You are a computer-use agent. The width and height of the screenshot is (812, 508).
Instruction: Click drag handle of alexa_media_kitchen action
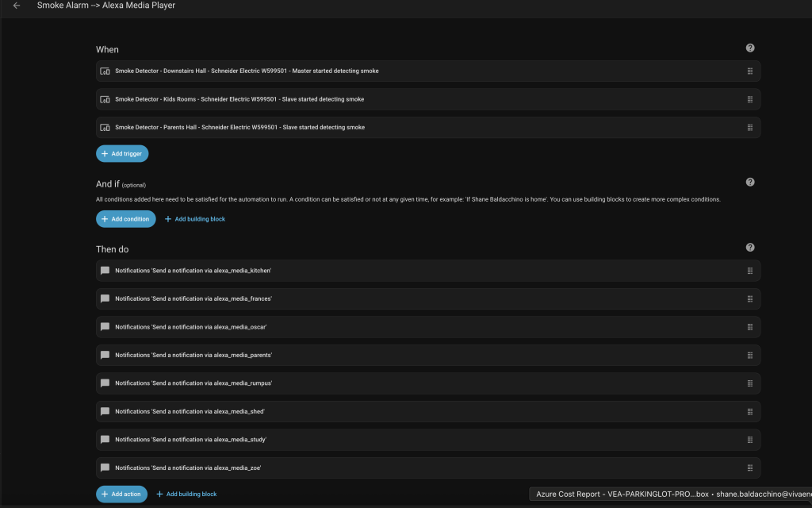(749, 271)
